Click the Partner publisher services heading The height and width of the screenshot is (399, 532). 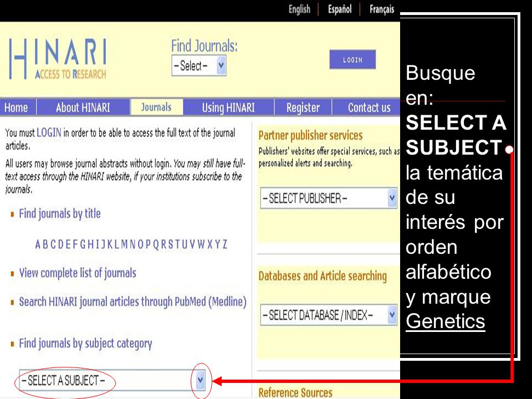[x=310, y=136]
